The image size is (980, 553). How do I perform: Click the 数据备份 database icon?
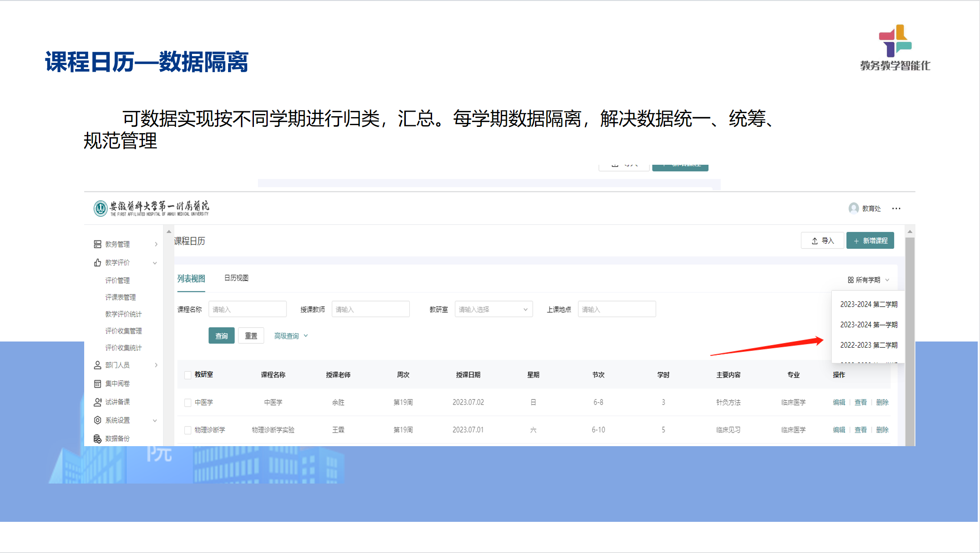point(98,439)
